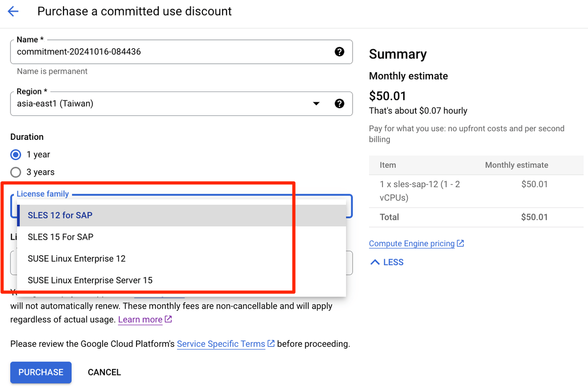This screenshot has width=588, height=391.
Task: Choose SLES 12 for SAP option
Action: tap(60, 215)
